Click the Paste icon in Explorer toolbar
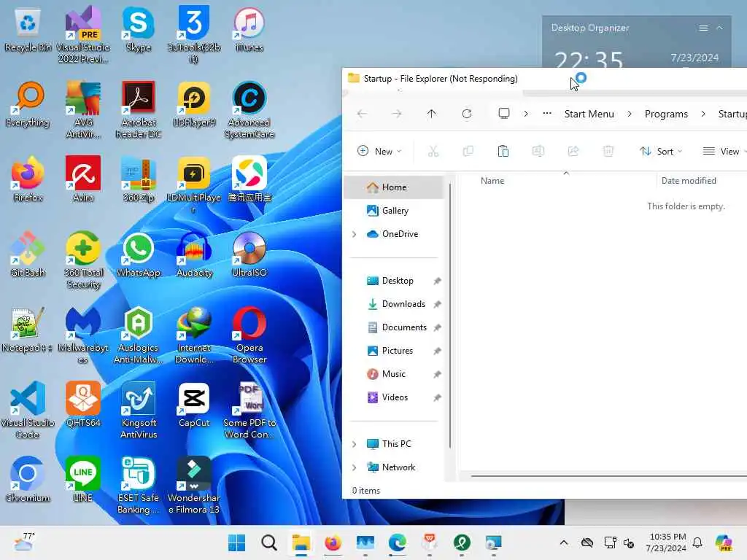The height and width of the screenshot is (560, 747). tap(503, 152)
